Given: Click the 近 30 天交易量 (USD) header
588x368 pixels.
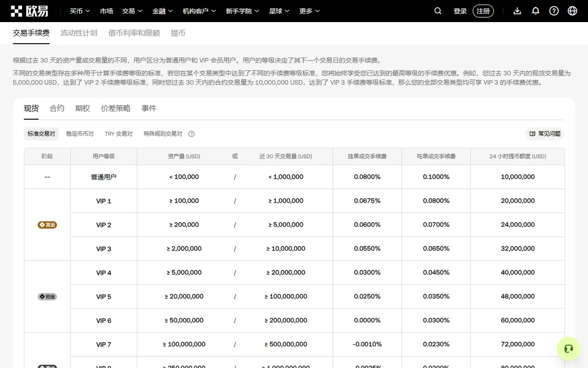Looking at the screenshot, I should 286,157.
